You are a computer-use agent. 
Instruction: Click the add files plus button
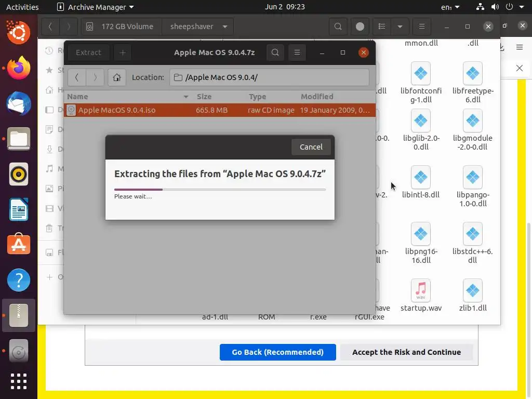click(x=123, y=52)
